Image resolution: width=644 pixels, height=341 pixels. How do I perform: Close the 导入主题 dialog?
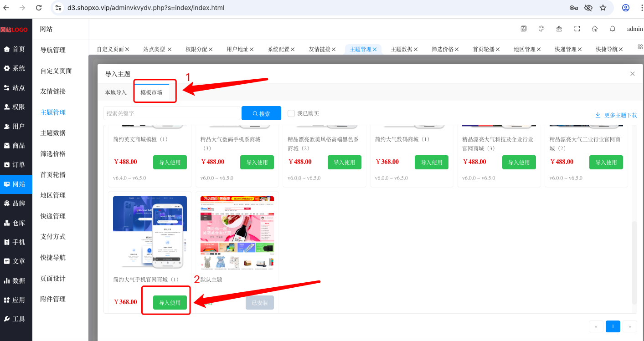pyautogui.click(x=632, y=74)
